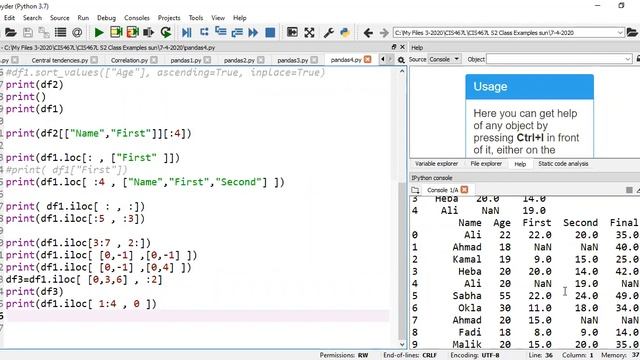Undock the editor pane button
The height and width of the screenshot is (360, 640).
[x=394, y=47]
